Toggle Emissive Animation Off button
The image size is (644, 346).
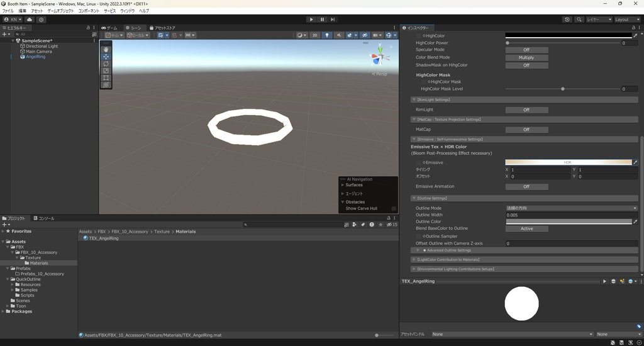pos(526,187)
